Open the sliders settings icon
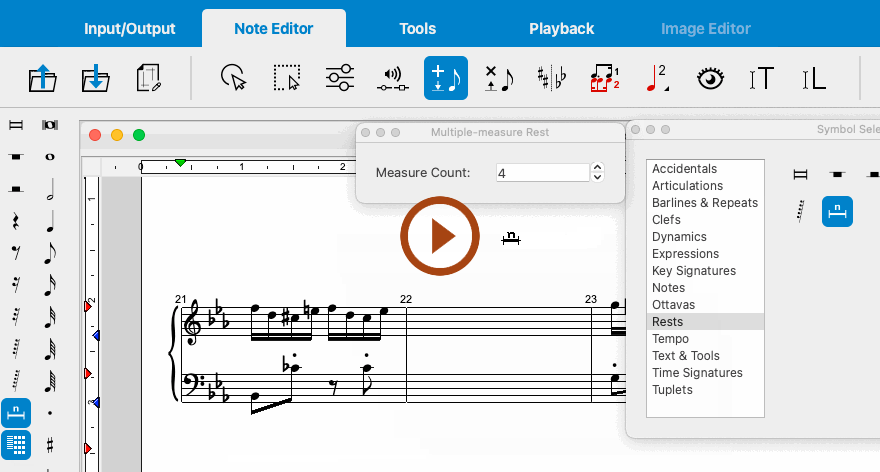Image resolution: width=880 pixels, height=472 pixels. coord(340,78)
